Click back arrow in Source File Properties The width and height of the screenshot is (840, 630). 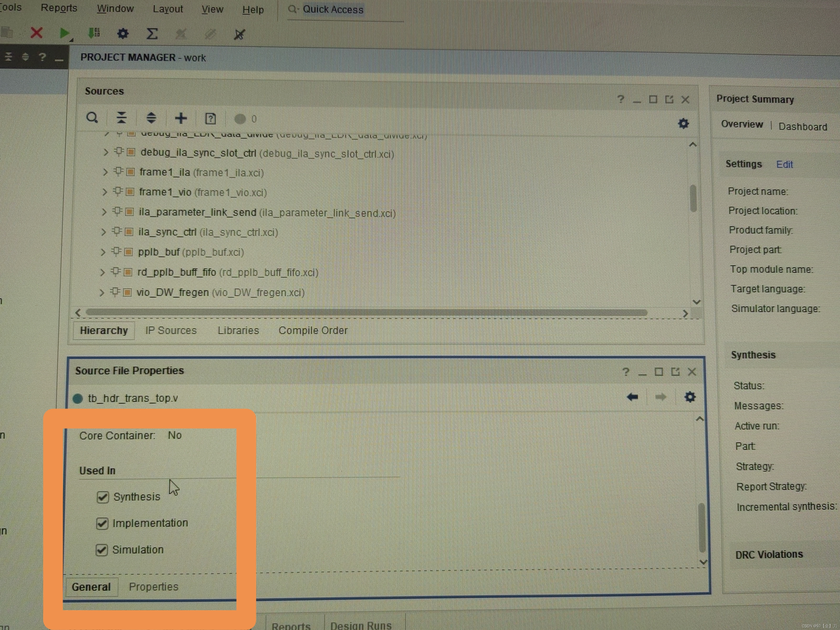tap(632, 397)
